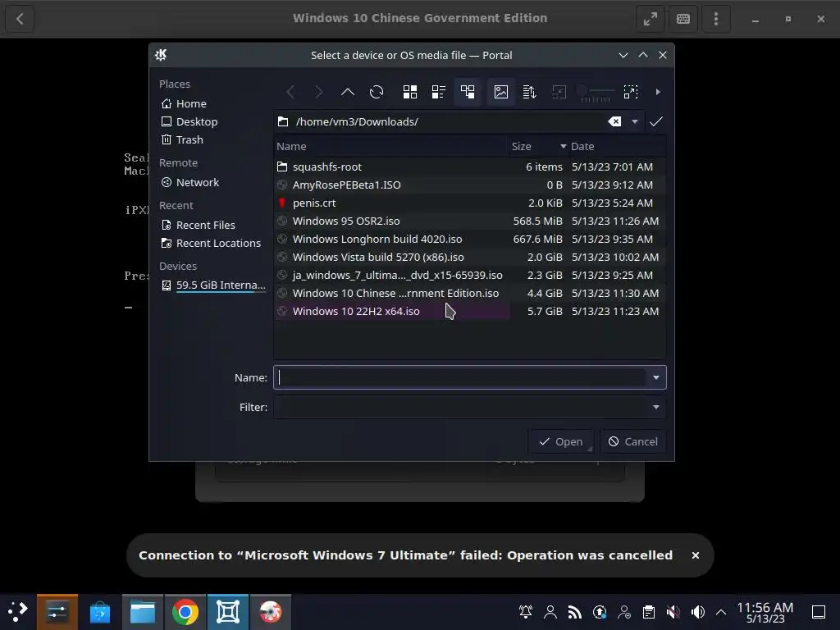
Task: Launch Discover store from taskbar
Action: pos(100,612)
